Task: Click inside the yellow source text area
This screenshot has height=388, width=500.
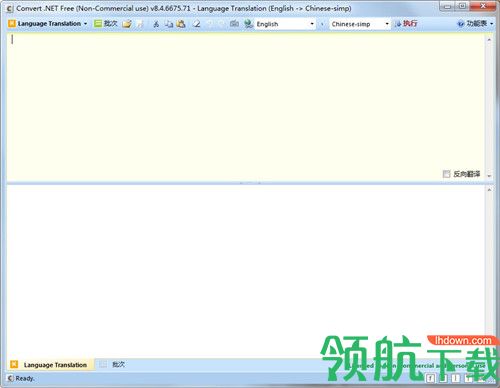Action: tap(246, 107)
